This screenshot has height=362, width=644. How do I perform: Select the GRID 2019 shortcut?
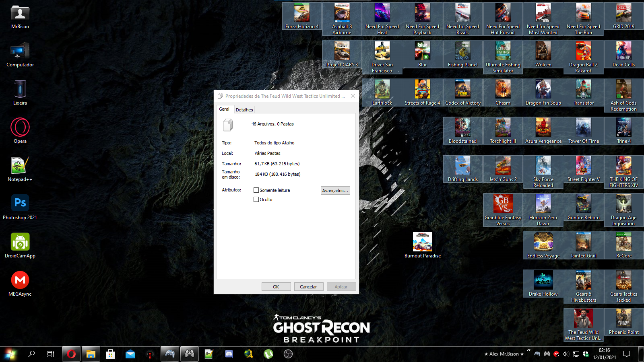pyautogui.click(x=623, y=16)
